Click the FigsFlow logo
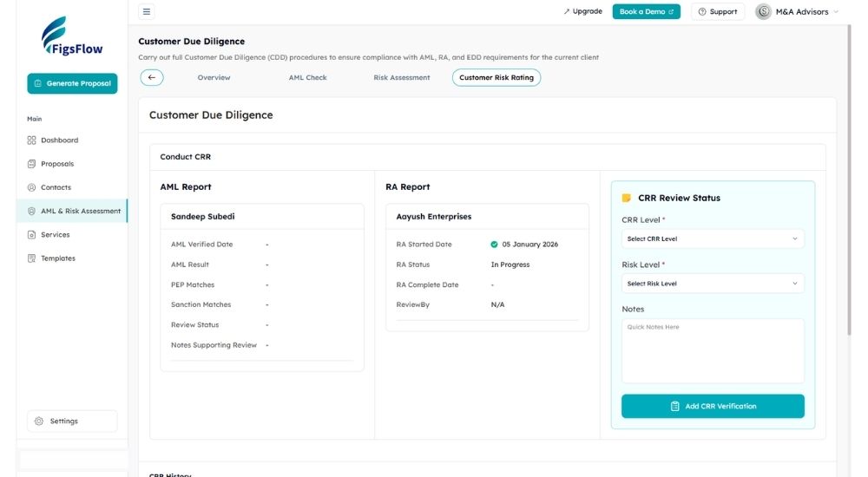This screenshot has height=477, width=868. tap(72, 36)
